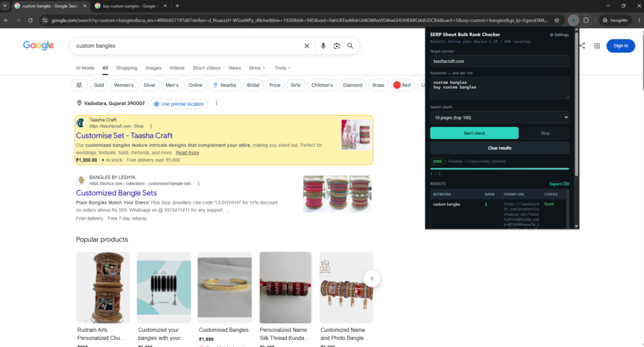Clear the search box with X icon

[306, 46]
